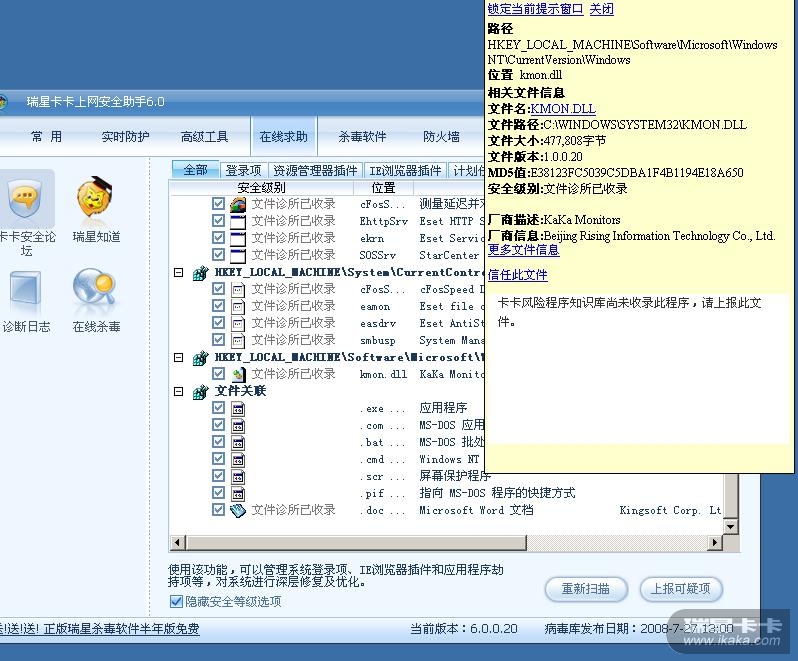The image size is (798, 661).
Task: Uncheck the EhttpSrv row checkbox
Action: [x=218, y=221]
